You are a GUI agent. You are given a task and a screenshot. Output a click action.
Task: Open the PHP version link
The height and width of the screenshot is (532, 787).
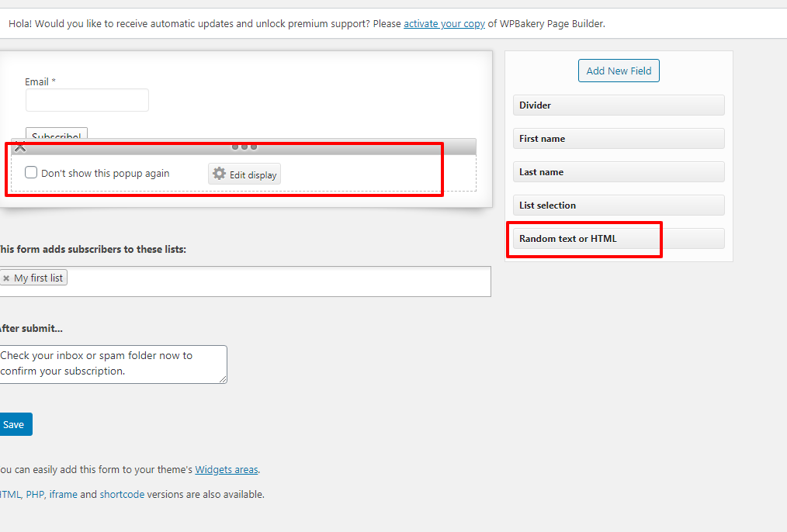(35, 495)
